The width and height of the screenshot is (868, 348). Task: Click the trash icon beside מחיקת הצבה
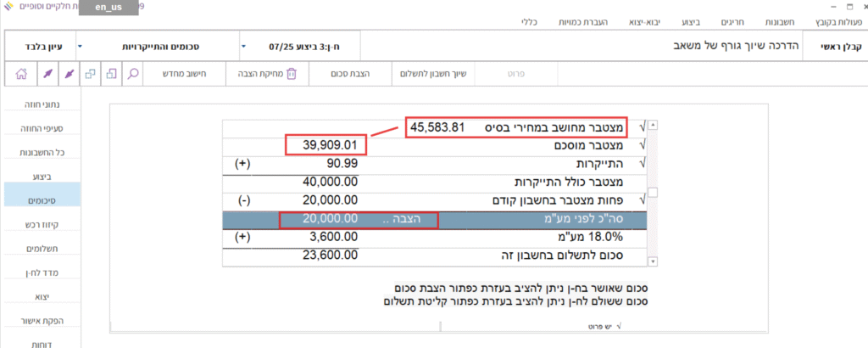point(292,74)
